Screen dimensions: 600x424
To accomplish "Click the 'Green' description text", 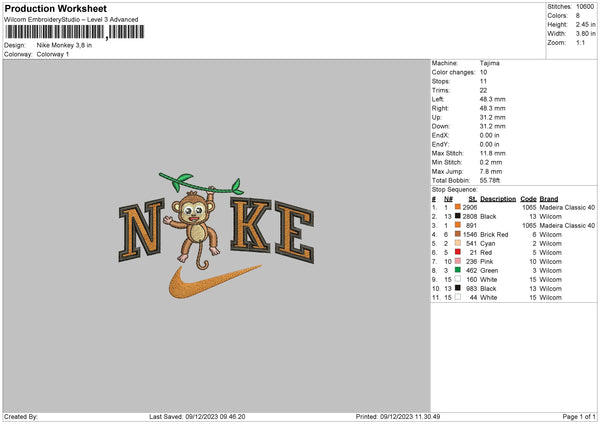I will (489, 271).
